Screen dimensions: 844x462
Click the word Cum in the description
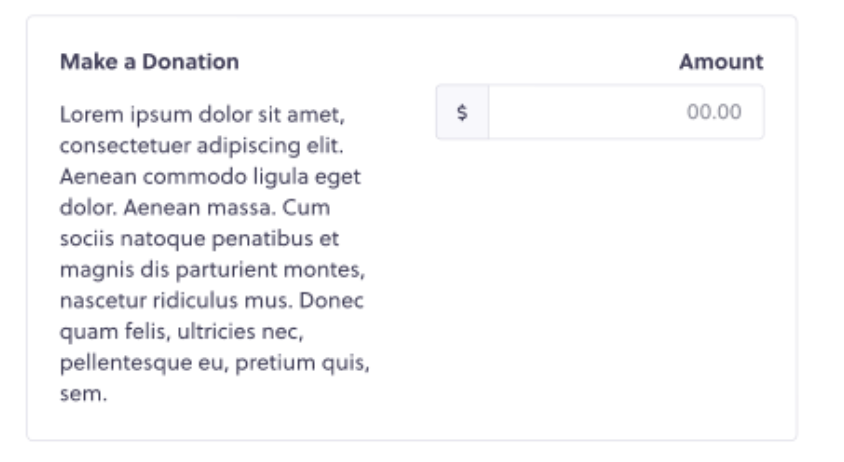coord(309,209)
